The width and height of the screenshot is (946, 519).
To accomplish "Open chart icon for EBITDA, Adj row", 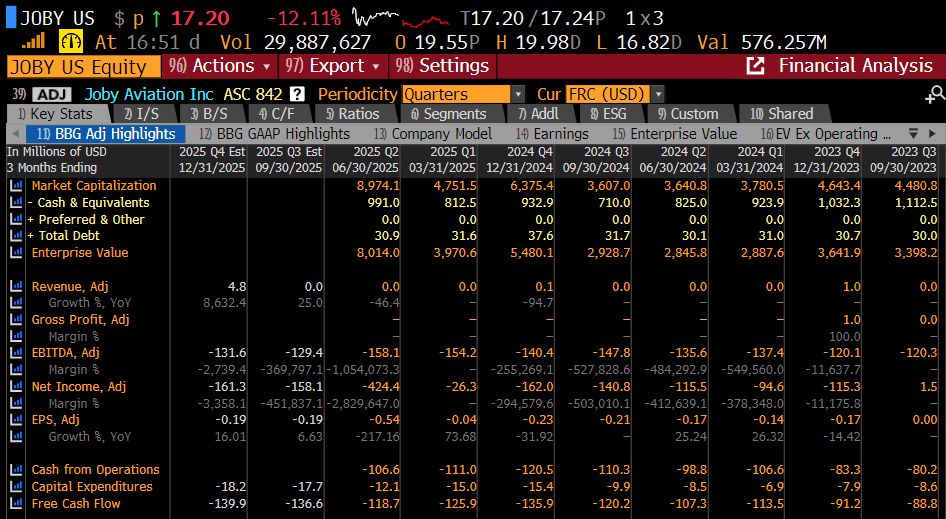I will (16, 353).
